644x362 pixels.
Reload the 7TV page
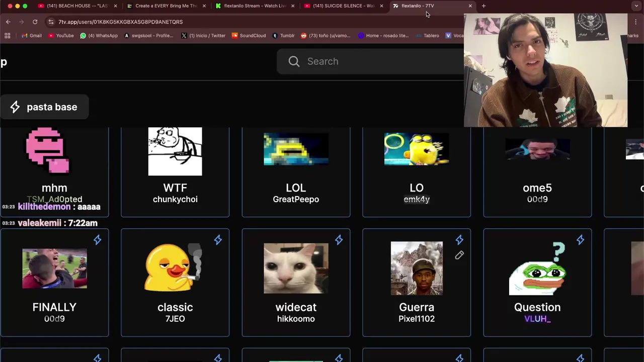click(35, 22)
